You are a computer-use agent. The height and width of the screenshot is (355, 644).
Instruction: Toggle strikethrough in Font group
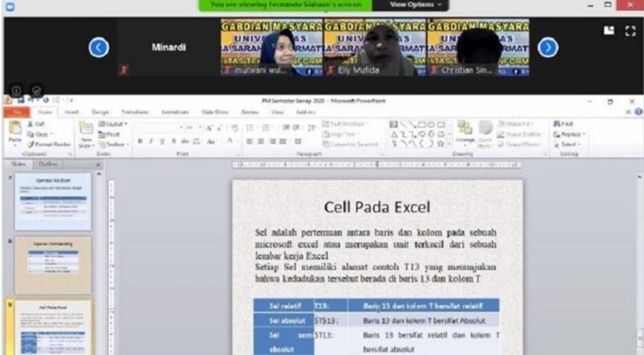[x=185, y=141]
